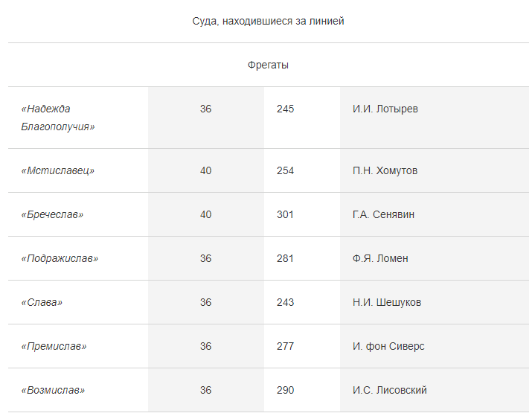
Task: Click commander И.С. Лисовский
Action: (389, 390)
